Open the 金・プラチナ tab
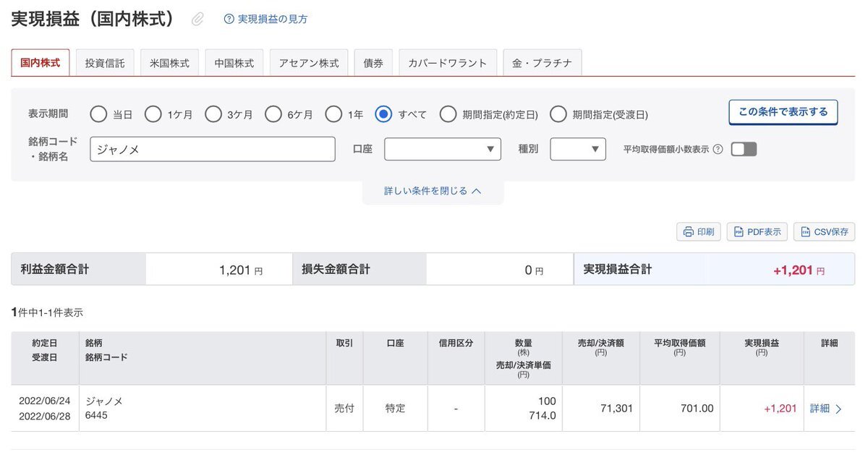 (542, 63)
